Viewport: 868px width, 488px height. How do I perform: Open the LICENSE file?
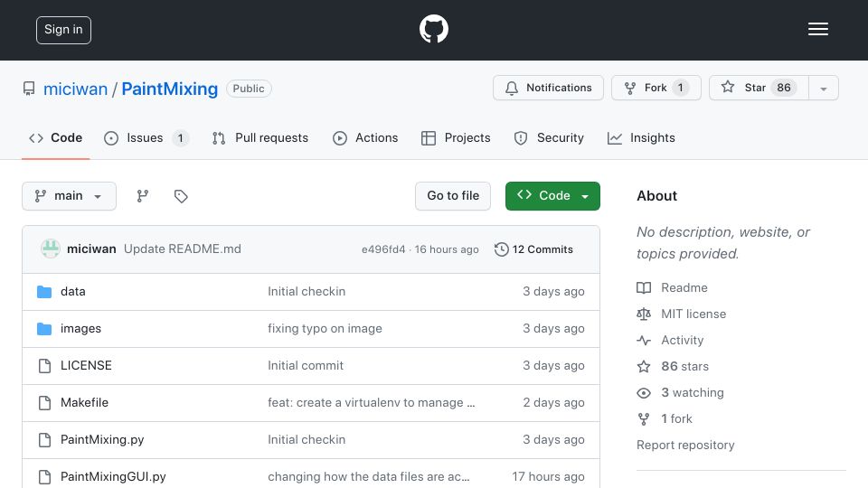pos(87,366)
